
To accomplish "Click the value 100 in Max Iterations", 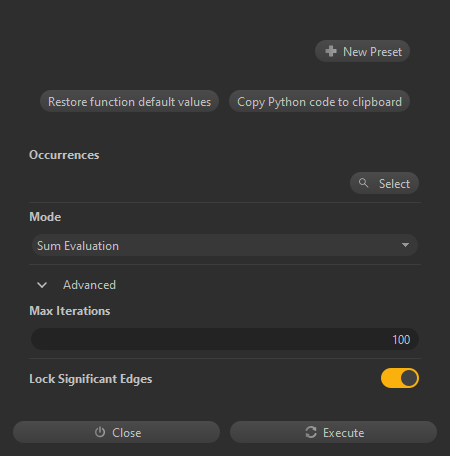I will 401,340.
